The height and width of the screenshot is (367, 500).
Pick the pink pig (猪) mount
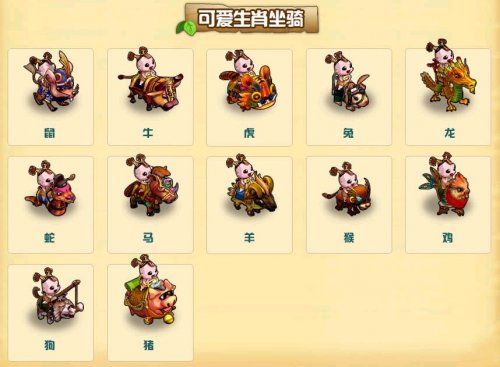tap(150, 290)
